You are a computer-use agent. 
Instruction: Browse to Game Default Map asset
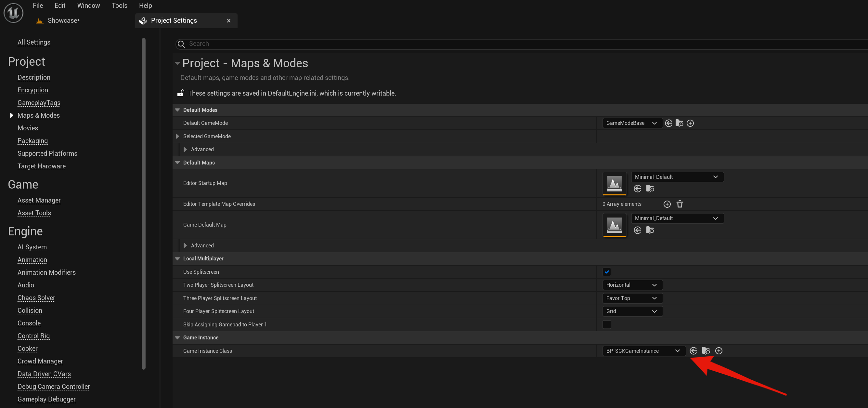650,230
